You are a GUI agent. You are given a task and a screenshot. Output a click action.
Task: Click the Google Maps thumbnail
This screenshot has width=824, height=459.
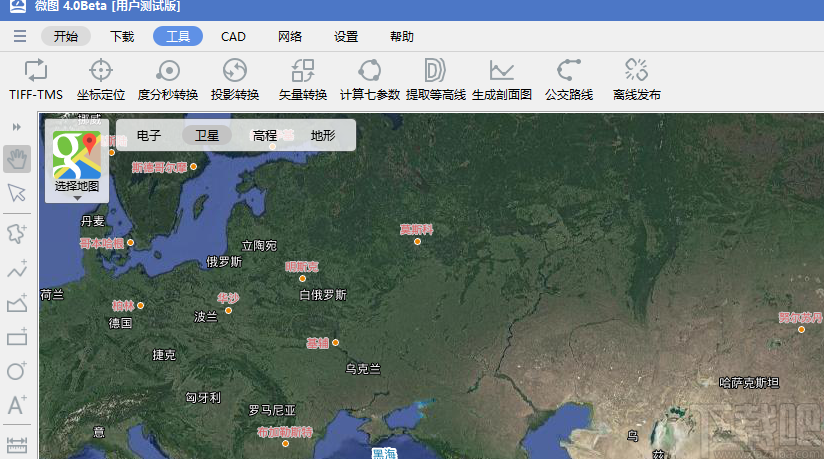tap(77, 155)
